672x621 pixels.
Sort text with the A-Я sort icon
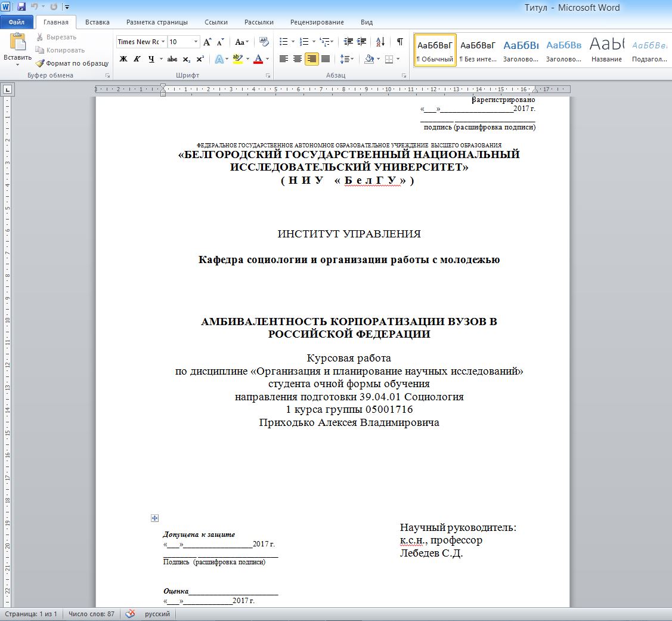(380, 42)
